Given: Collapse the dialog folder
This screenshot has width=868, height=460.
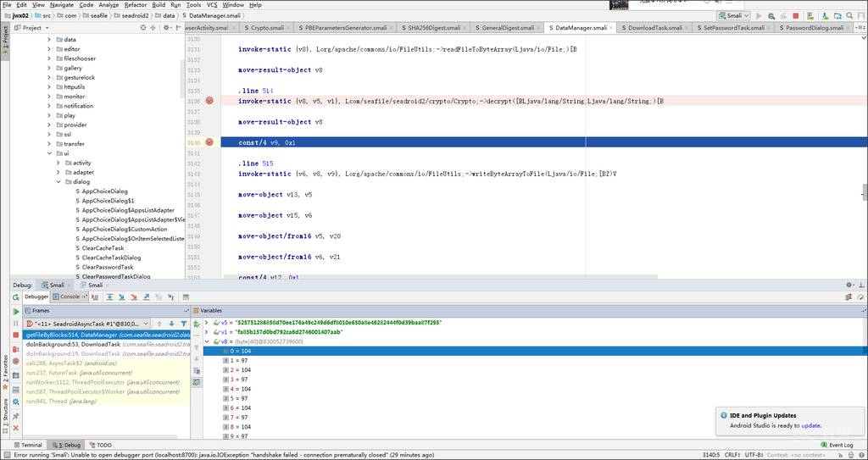Looking at the screenshot, I should [58, 181].
